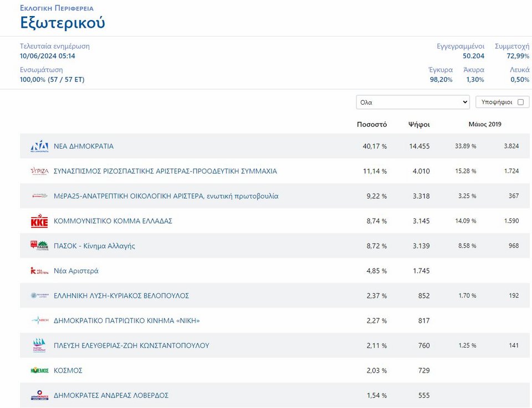Image resolution: width=532 pixels, height=408 pixels.
Task: Click the 33,89 % May 2019 percentage
Action: [465, 146]
